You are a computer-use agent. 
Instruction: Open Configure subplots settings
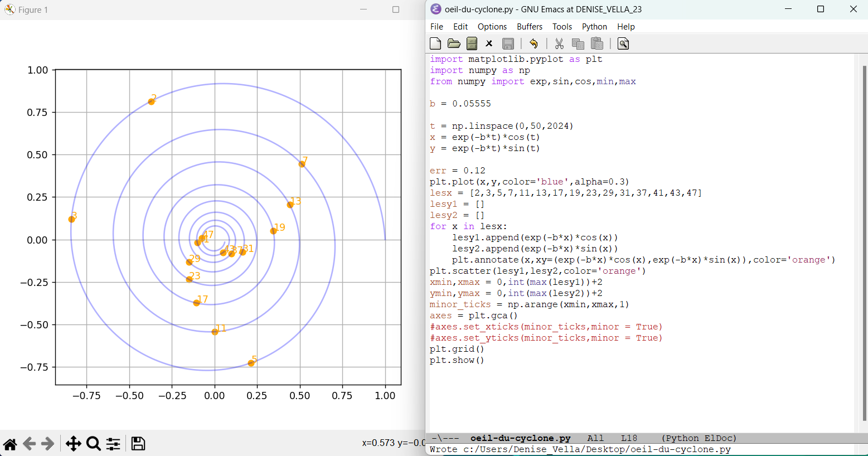point(113,444)
